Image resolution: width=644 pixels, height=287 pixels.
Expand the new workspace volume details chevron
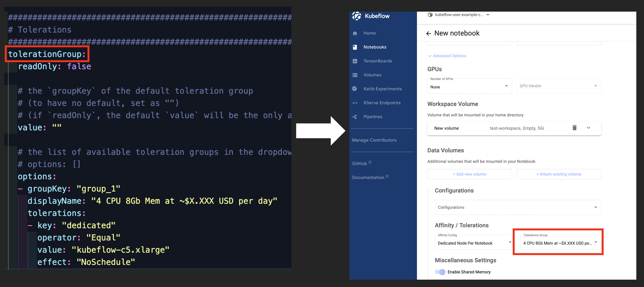[589, 128]
